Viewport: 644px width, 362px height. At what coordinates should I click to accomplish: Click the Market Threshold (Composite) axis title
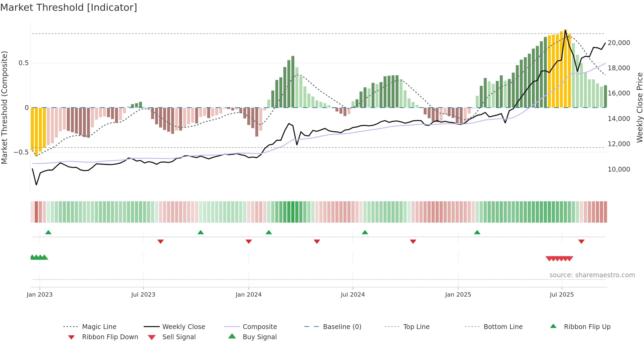click(4, 108)
